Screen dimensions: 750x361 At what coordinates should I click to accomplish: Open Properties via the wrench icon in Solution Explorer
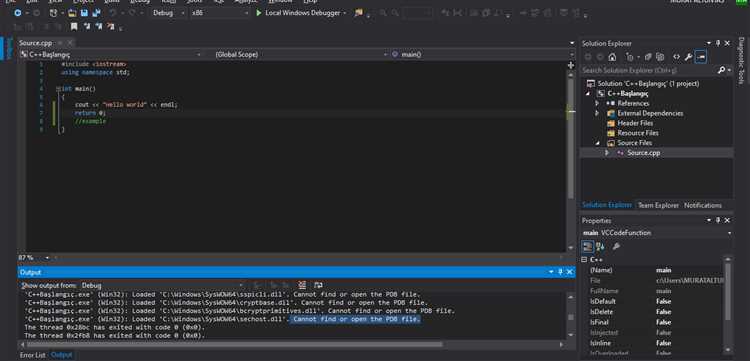(x=688, y=57)
